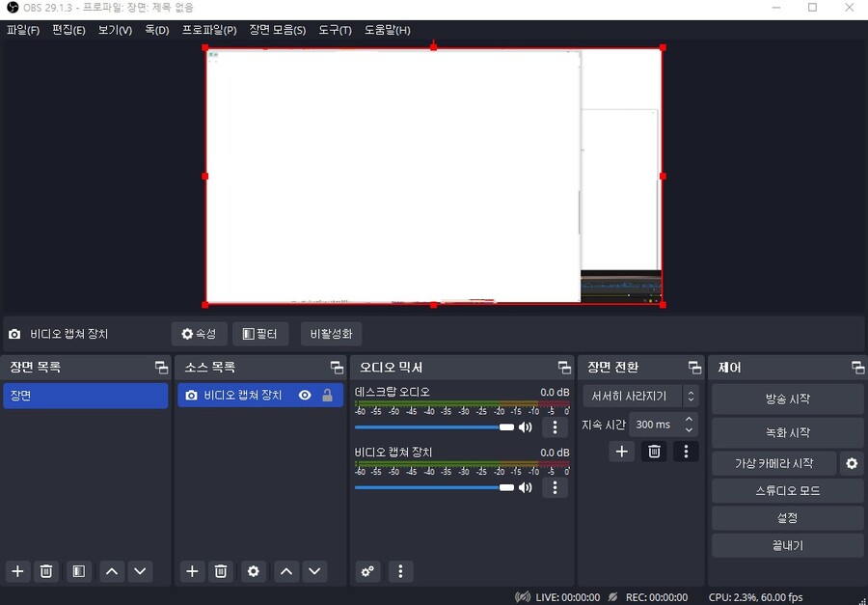This screenshot has height=605, width=868.
Task: Open audio mixer bottom three-dot menu
Action: (x=400, y=571)
